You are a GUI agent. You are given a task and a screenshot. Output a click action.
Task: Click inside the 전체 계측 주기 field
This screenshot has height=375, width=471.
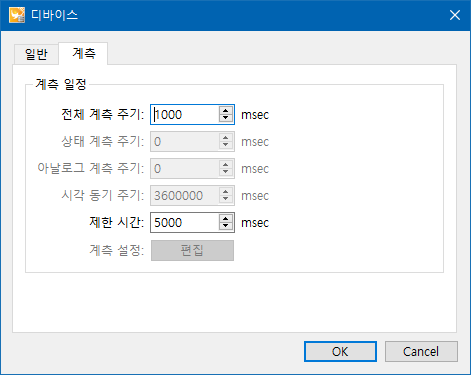click(185, 115)
